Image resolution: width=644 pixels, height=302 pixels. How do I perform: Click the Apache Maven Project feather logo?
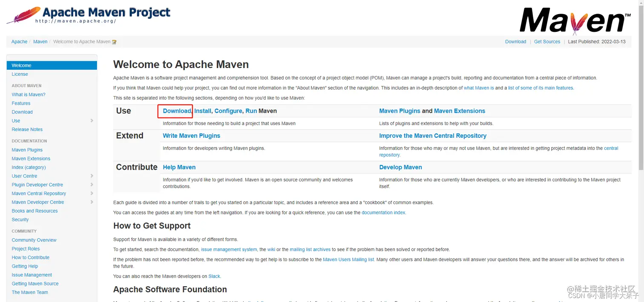[x=88, y=15]
